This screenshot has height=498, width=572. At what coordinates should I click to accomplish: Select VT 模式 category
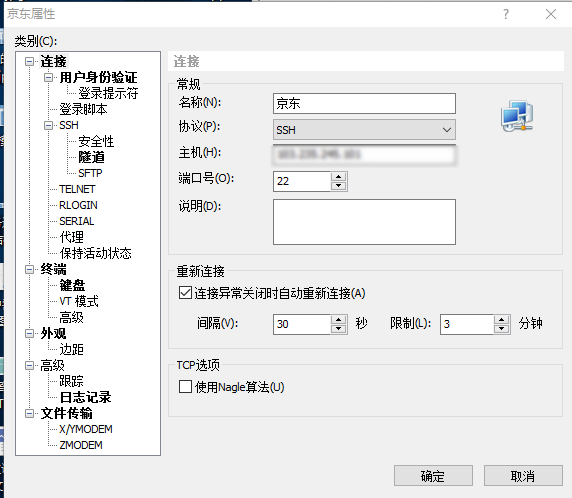click(x=79, y=301)
